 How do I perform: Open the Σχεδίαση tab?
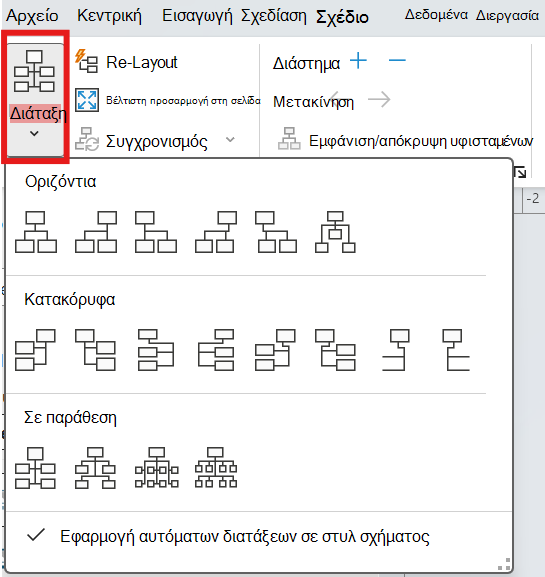[x=273, y=16]
